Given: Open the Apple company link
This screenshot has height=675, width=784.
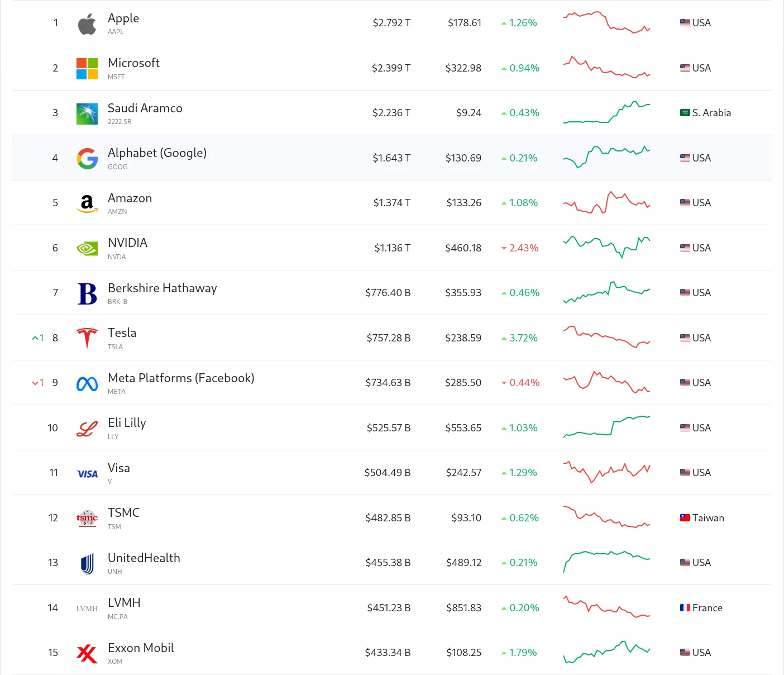Looking at the screenshot, I should pos(123,18).
